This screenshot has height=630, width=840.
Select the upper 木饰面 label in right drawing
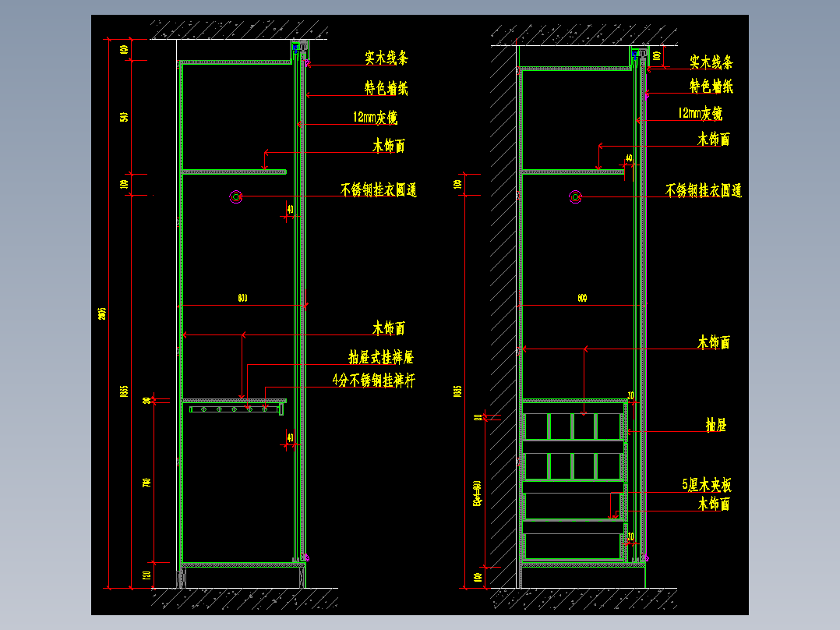[x=714, y=140]
